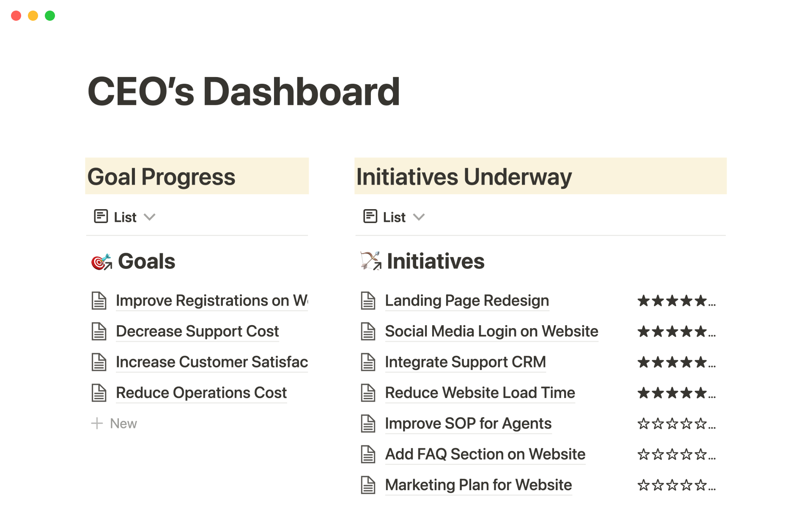Open the Initiatives database heading
Image resolution: width=812 pixels, height=508 pixels.
pos(436,261)
